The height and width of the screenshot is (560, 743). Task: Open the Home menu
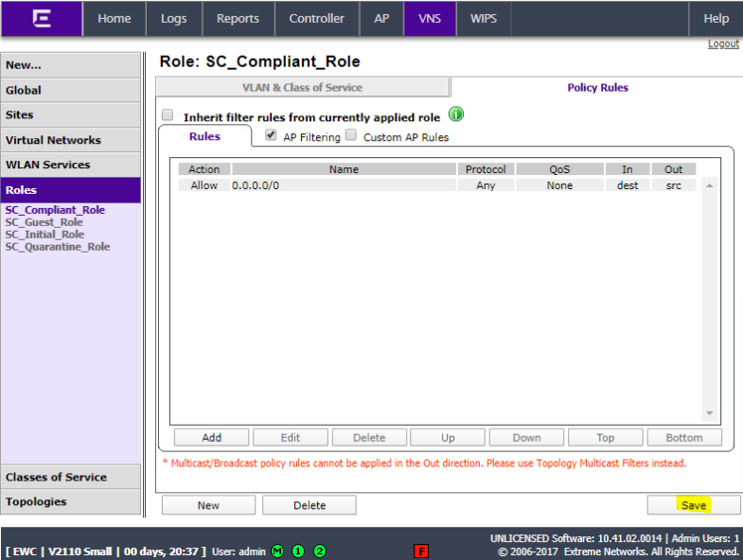115,19
